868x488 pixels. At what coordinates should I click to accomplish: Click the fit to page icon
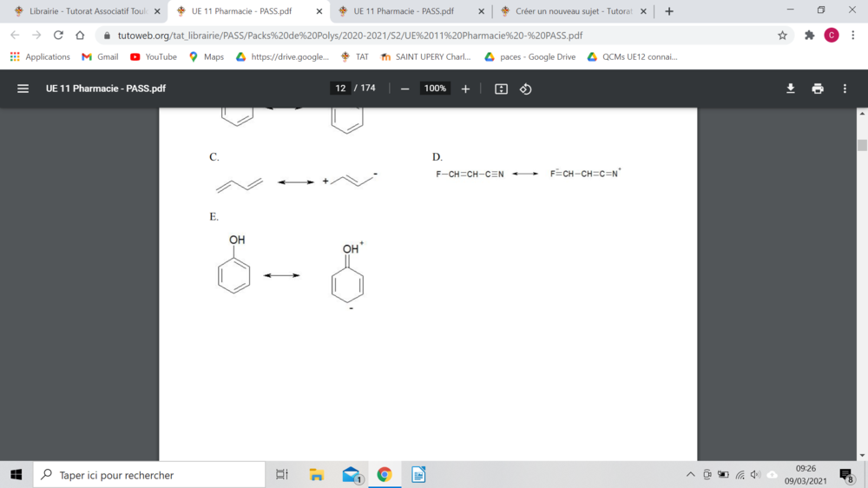coord(501,89)
